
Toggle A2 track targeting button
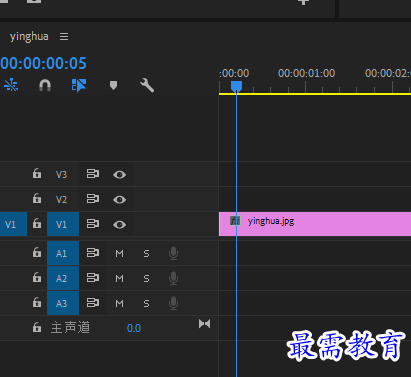pos(63,278)
